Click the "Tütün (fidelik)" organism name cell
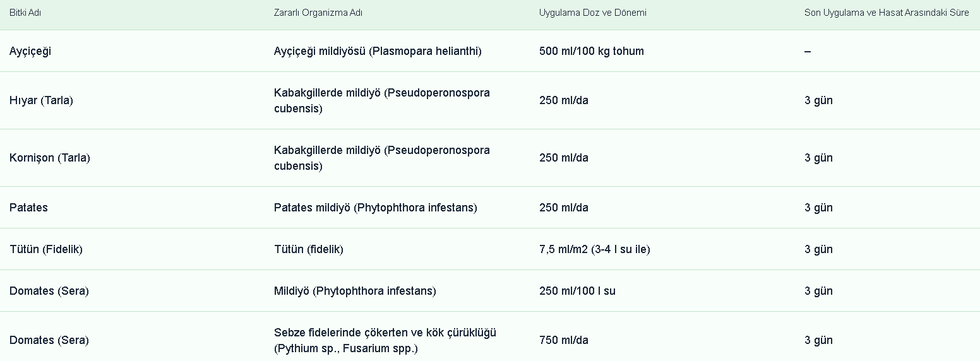The width and height of the screenshot is (980, 361). (309, 249)
